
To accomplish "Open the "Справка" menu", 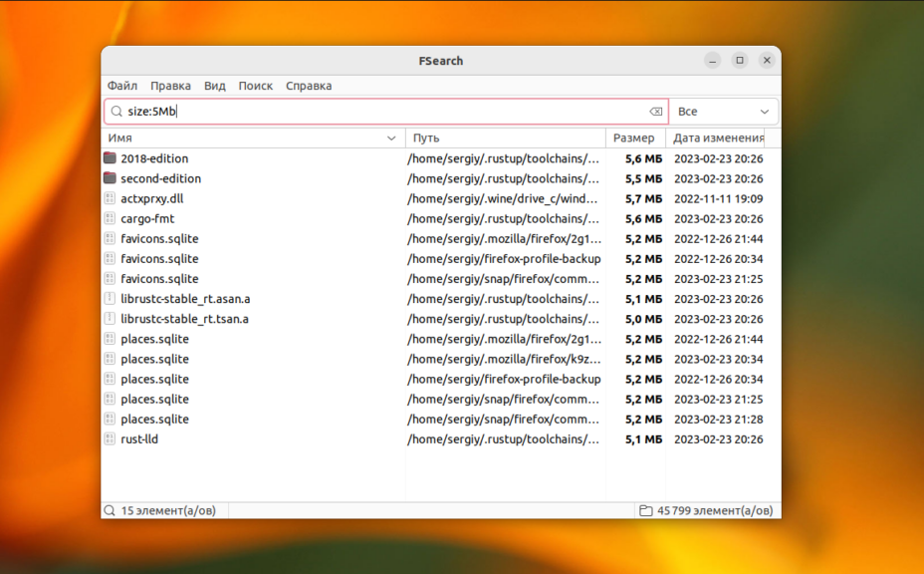I will 309,86.
